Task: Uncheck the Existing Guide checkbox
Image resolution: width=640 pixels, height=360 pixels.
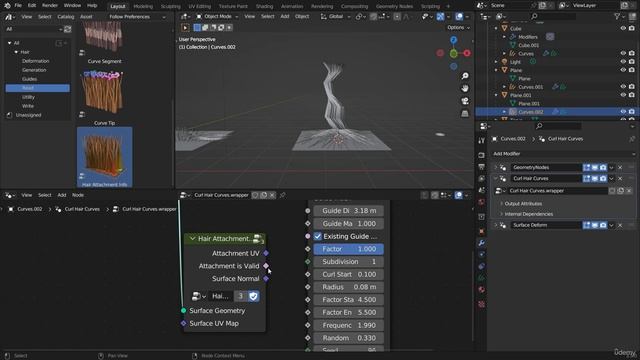Action: click(x=318, y=236)
